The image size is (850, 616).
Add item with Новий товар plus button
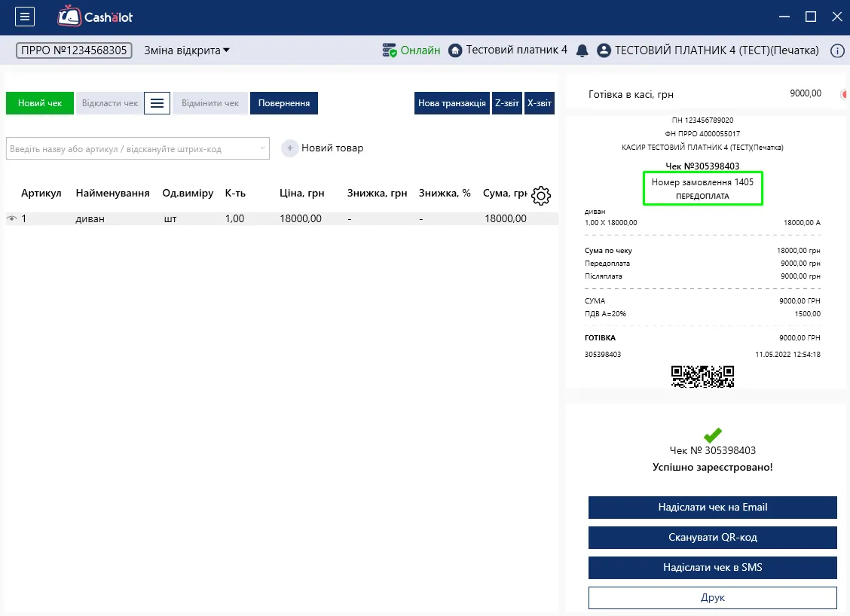click(x=290, y=148)
